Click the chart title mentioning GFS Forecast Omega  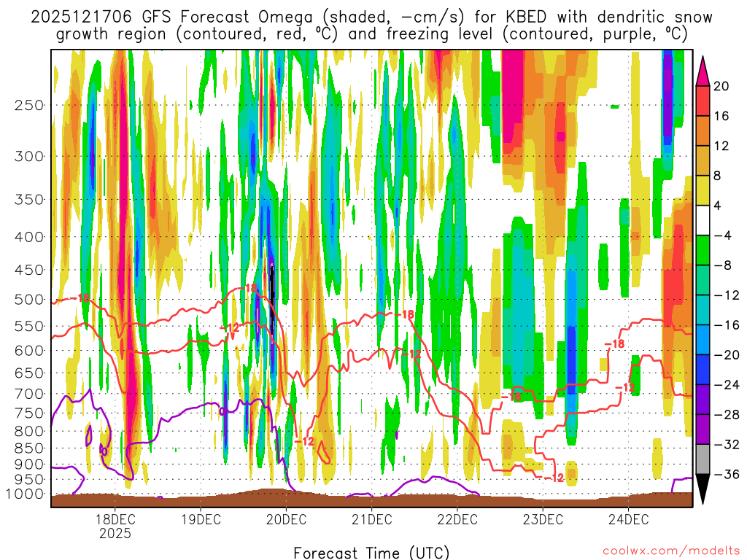pyautogui.click(x=371, y=17)
